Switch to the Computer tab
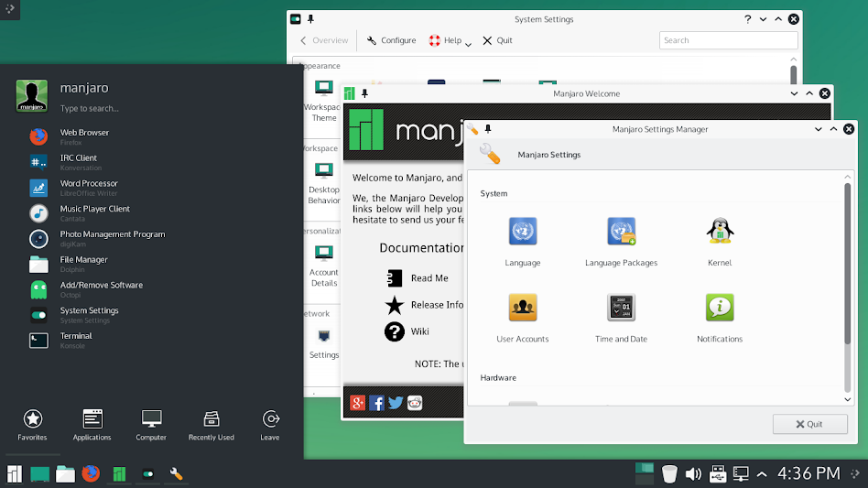 [151, 425]
